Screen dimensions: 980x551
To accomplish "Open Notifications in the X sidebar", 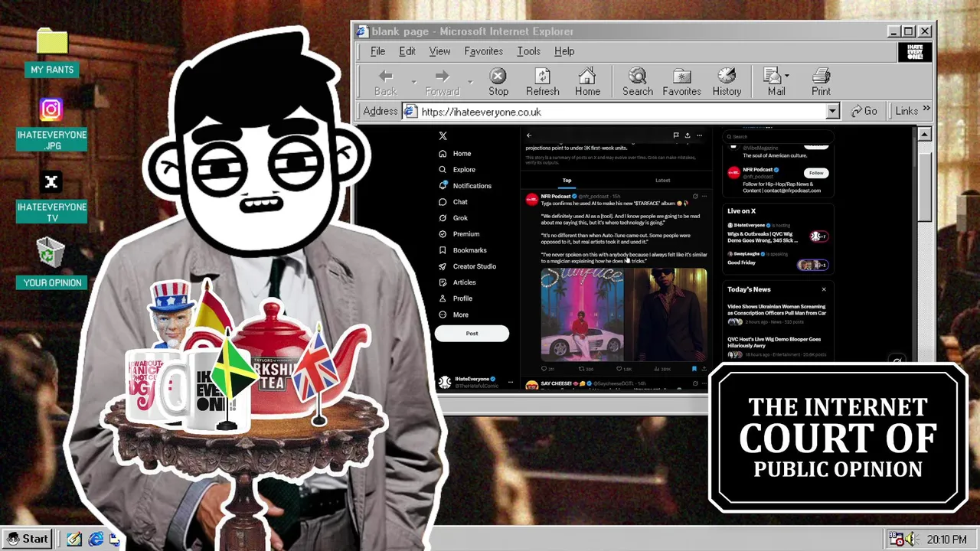I will pyautogui.click(x=465, y=185).
